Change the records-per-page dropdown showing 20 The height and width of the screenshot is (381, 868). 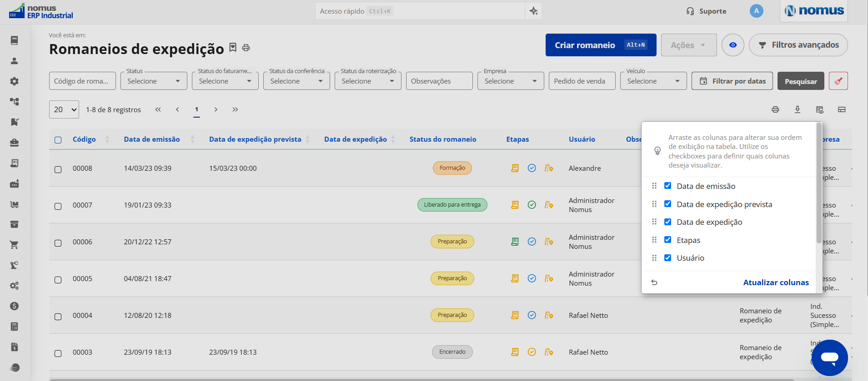[x=64, y=109]
